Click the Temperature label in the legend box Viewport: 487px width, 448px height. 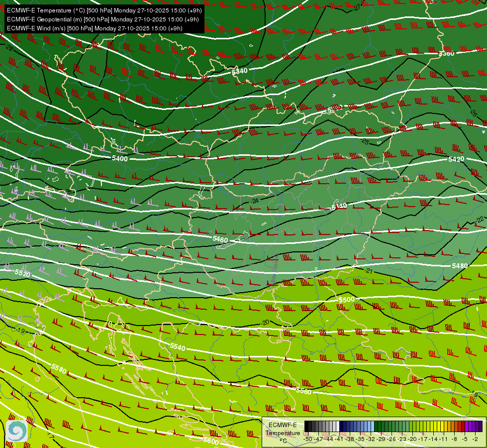coord(283,433)
